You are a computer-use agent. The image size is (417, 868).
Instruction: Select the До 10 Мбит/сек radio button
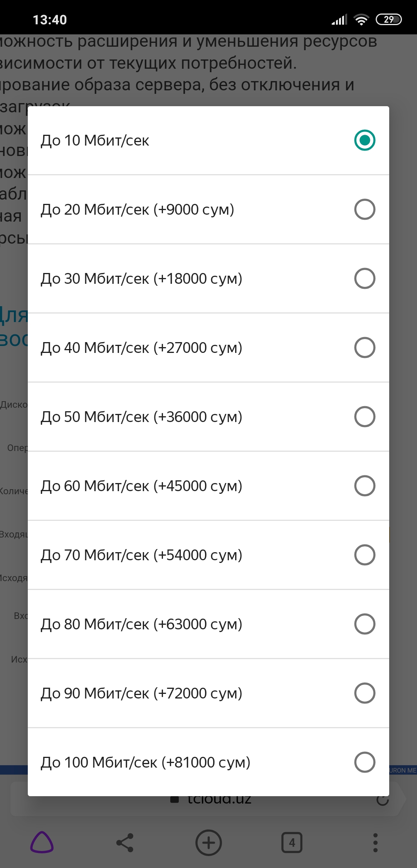pyautogui.click(x=364, y=140)
